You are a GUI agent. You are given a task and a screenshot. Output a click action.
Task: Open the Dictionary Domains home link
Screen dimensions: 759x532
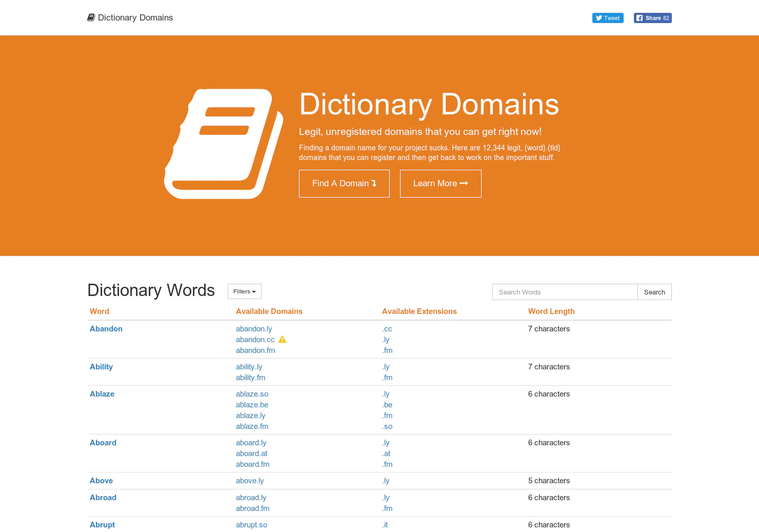click(x=130, y=17)
